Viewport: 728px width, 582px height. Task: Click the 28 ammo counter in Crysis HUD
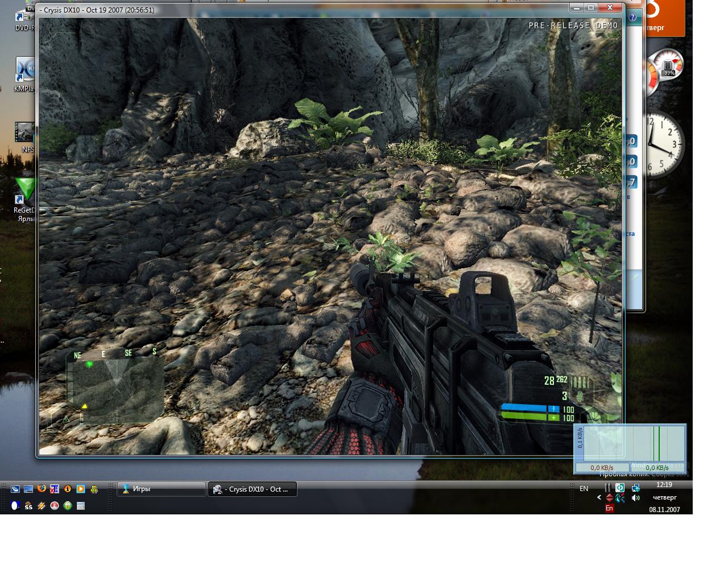pos(549,381)
